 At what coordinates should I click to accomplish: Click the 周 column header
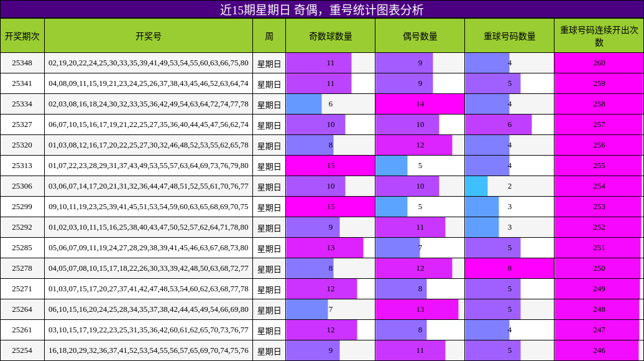coord(269,35)
